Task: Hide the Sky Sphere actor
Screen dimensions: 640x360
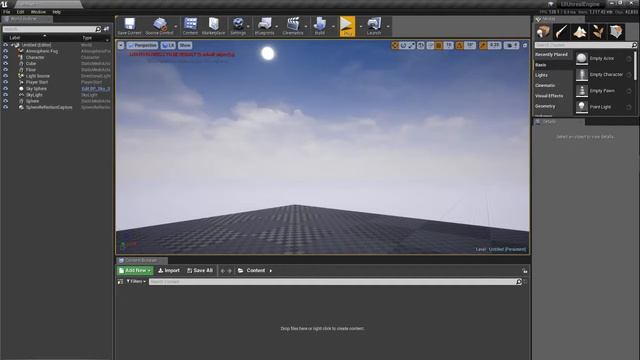Action: click(6, 89)
